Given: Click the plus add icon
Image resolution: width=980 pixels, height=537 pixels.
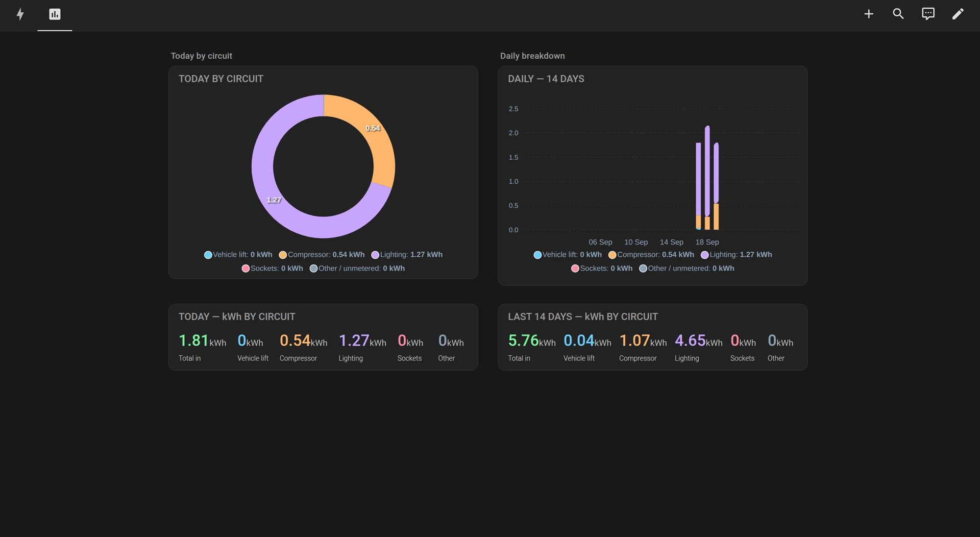Looking at the screenshot, I should click(x=869, y=14).
